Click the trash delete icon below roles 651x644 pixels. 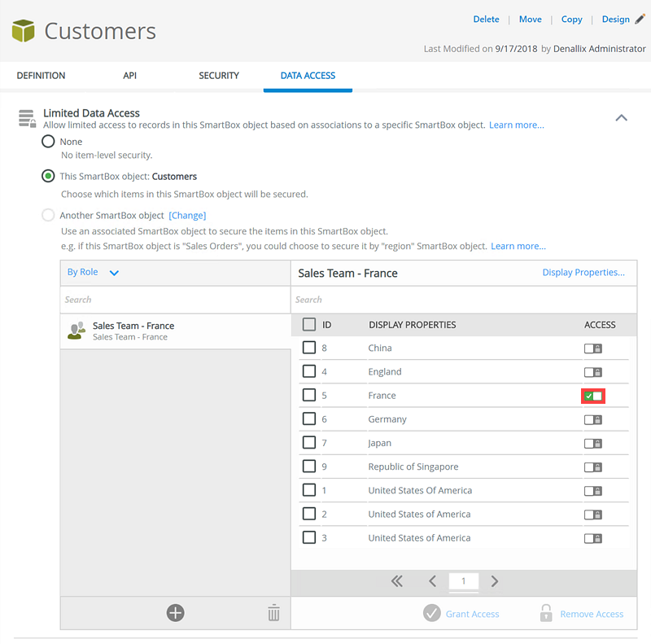(x=273, y=613)
